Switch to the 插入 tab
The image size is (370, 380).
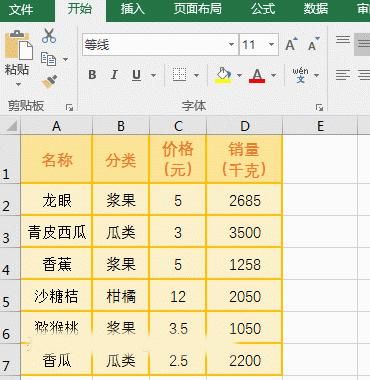point(133,9)
